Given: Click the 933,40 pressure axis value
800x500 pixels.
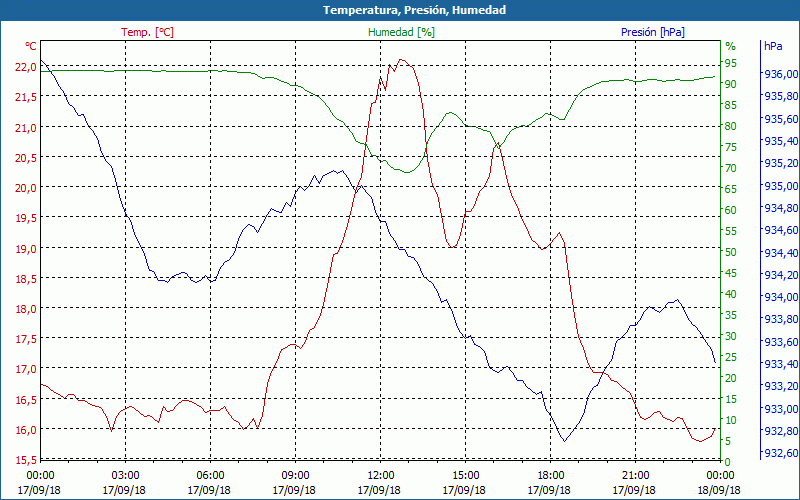Looking at the screenshot, I should [781, 363].
